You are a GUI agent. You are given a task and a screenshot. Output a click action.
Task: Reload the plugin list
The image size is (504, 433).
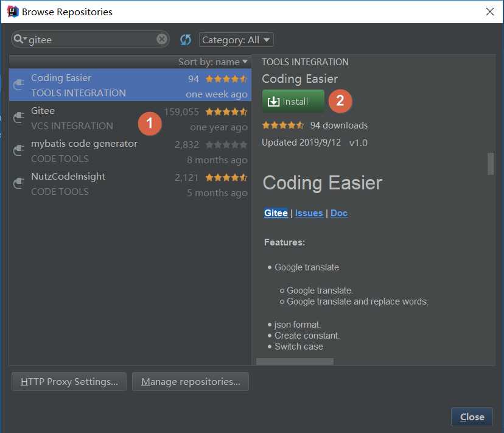click(x=186, y=40)
